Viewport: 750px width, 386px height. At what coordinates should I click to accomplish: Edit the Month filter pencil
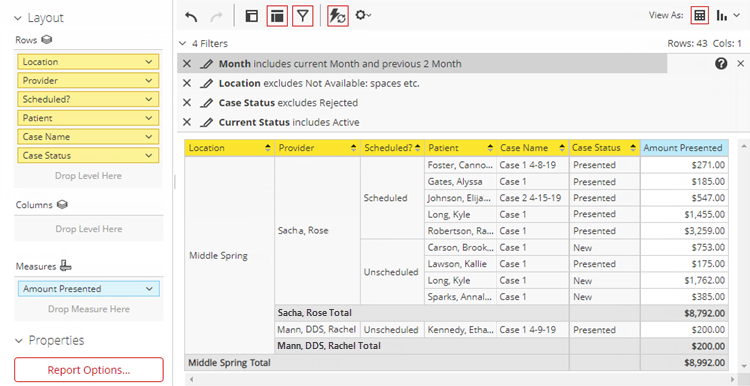[206, 64]
